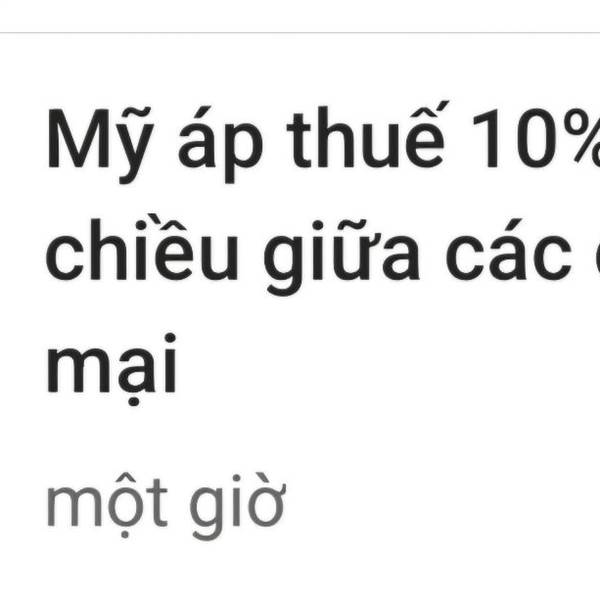The height and width of the screenshot is (600, 600).
Task: Select the word "một" in the timestamp
Action: 107,505
